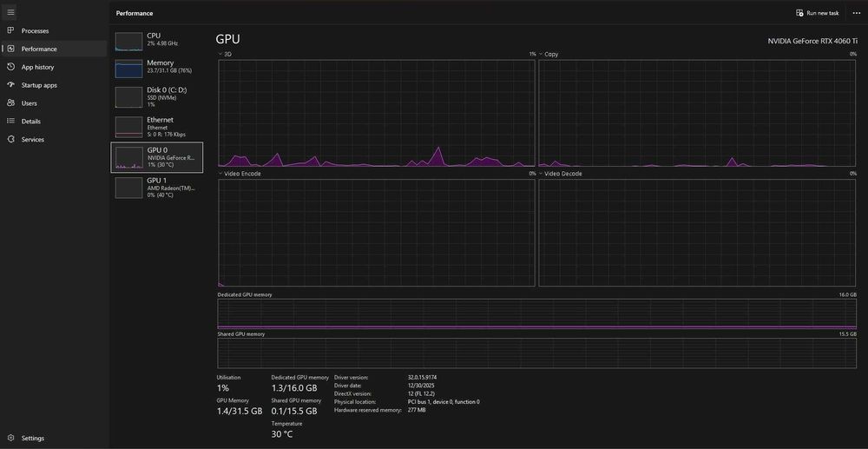Go to Startup apps in the sidebar
This screenshot has width=868, height=449.
39,85
